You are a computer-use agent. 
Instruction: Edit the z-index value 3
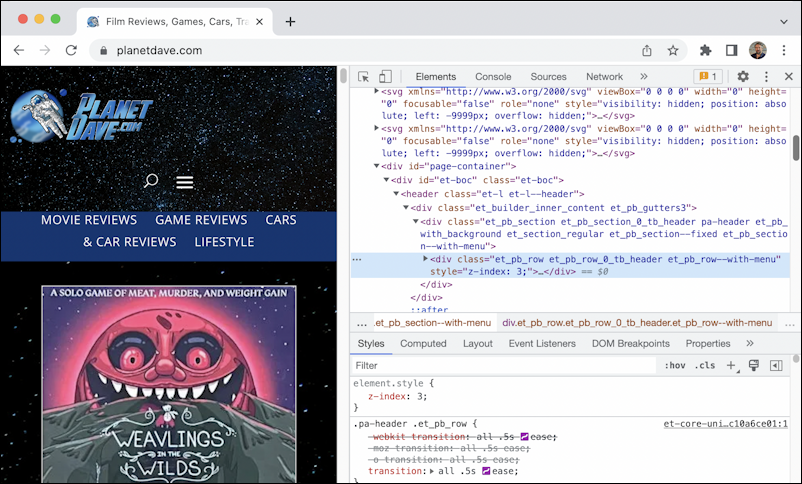(x=419, y=396)
